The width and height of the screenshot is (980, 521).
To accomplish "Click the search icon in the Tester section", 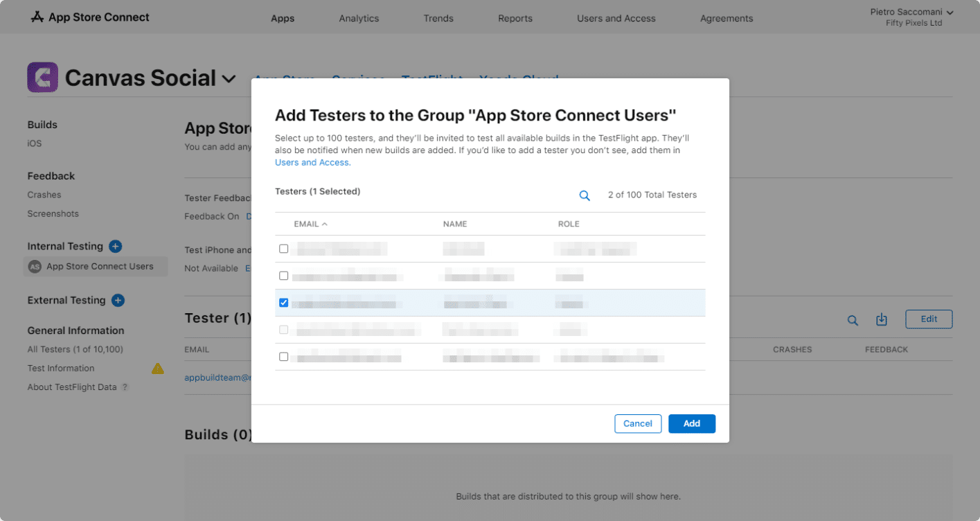I will [x=853, y=320].
